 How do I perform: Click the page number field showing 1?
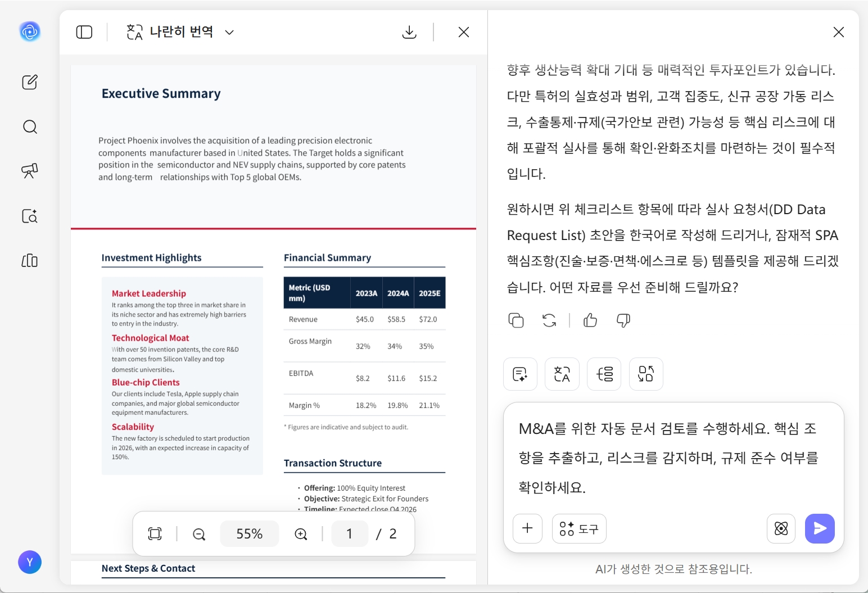tap(350, 533)
